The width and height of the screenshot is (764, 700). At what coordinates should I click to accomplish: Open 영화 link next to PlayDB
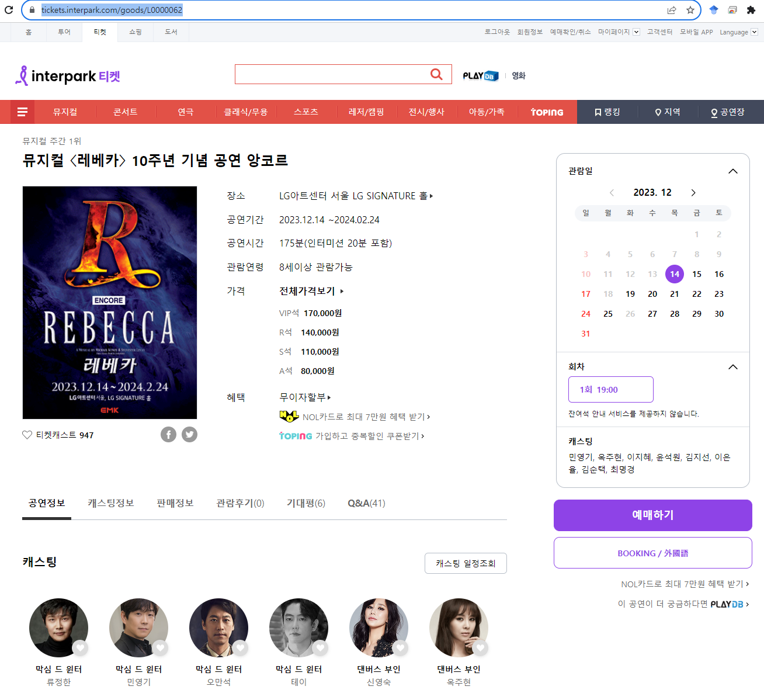tap(519, 75)
